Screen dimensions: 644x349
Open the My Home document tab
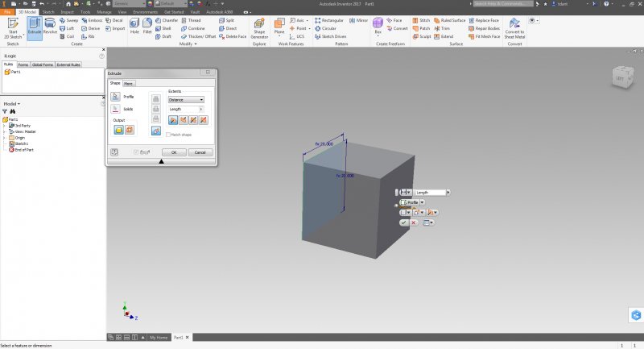pos(158,338)
